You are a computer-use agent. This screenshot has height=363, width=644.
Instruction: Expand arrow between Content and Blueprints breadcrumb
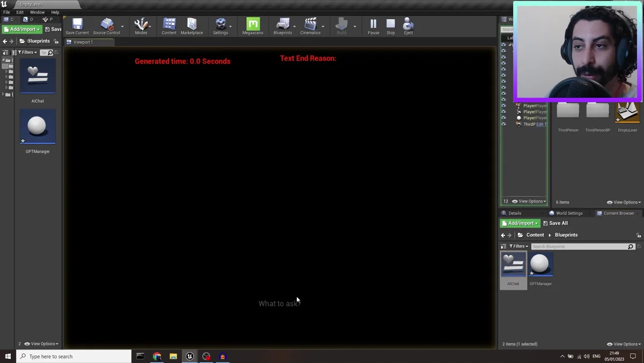click(x=550, y=235)
